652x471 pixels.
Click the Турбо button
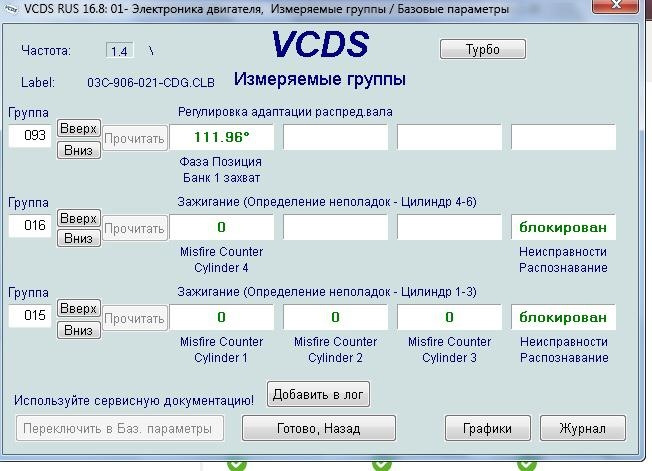483,49
